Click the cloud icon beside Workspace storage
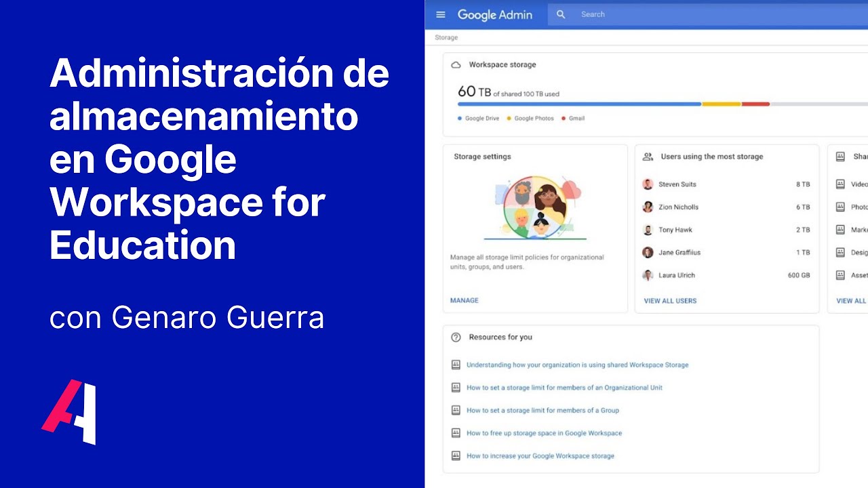 (456, 64)
